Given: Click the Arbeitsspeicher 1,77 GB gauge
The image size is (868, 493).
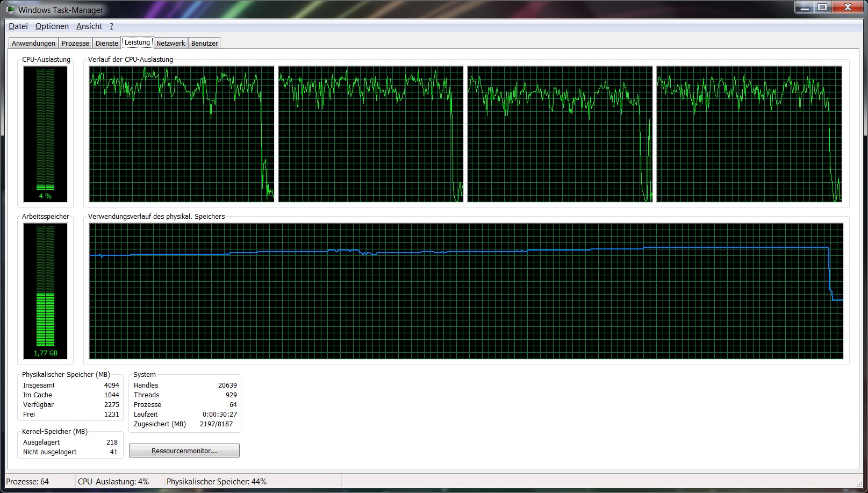Looking at the screenshot, I should point(45,291).
